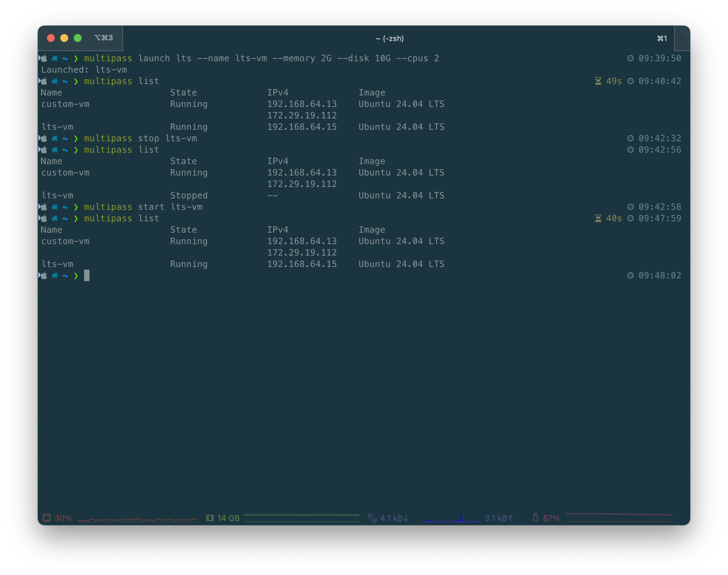Click the timestamp 09:42:32
Viewport: 728px width, 575px height.
tap(660, 138)
